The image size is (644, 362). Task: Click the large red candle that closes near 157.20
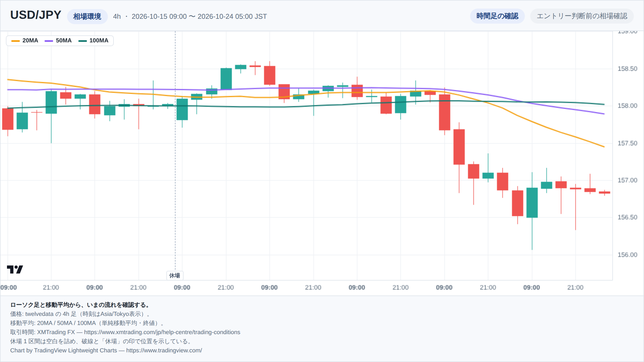coord(459,147)
